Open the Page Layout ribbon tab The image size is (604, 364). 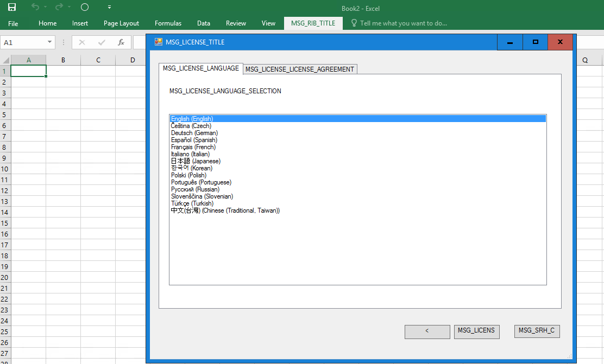[x=121, y=23]
